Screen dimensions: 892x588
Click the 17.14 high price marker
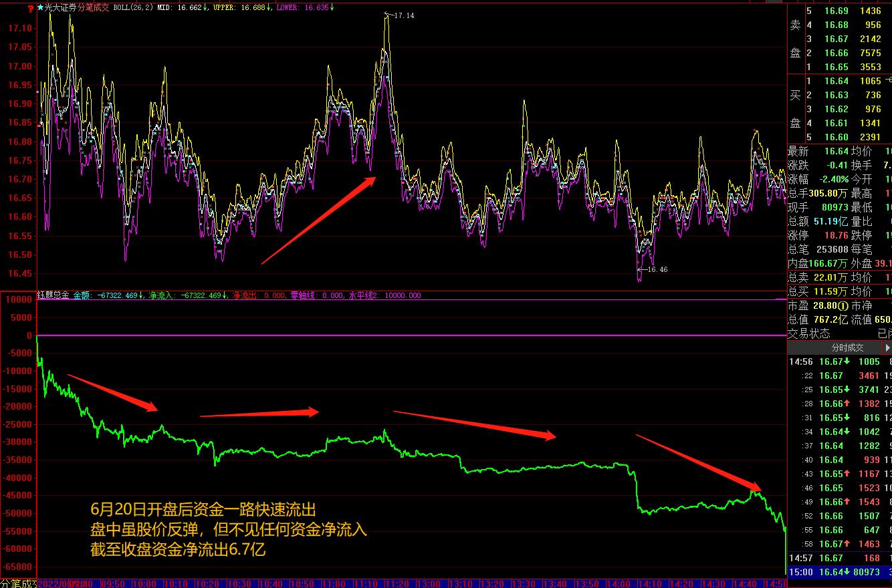404,15
